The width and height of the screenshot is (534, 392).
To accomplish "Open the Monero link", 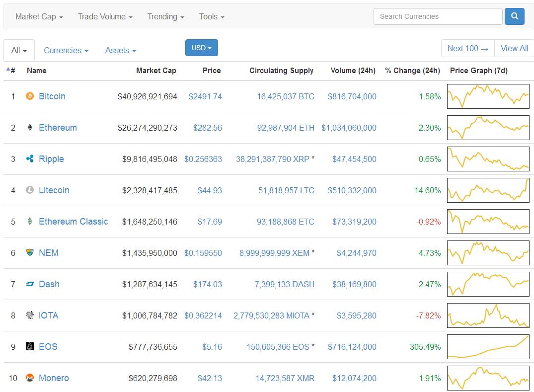I will click(54, 378).
